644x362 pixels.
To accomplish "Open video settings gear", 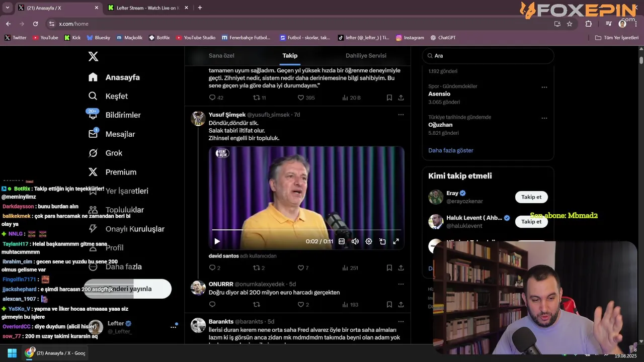I will [369, 241].
